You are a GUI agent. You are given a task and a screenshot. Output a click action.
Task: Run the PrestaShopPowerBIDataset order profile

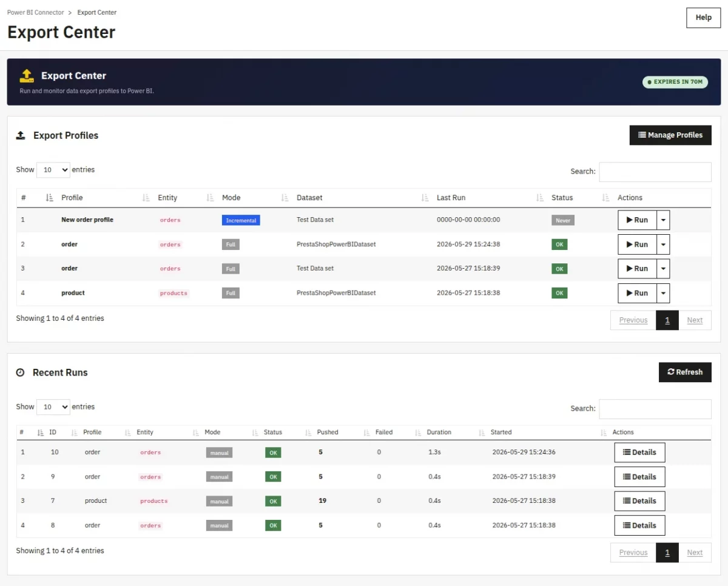tap(637, 244)
